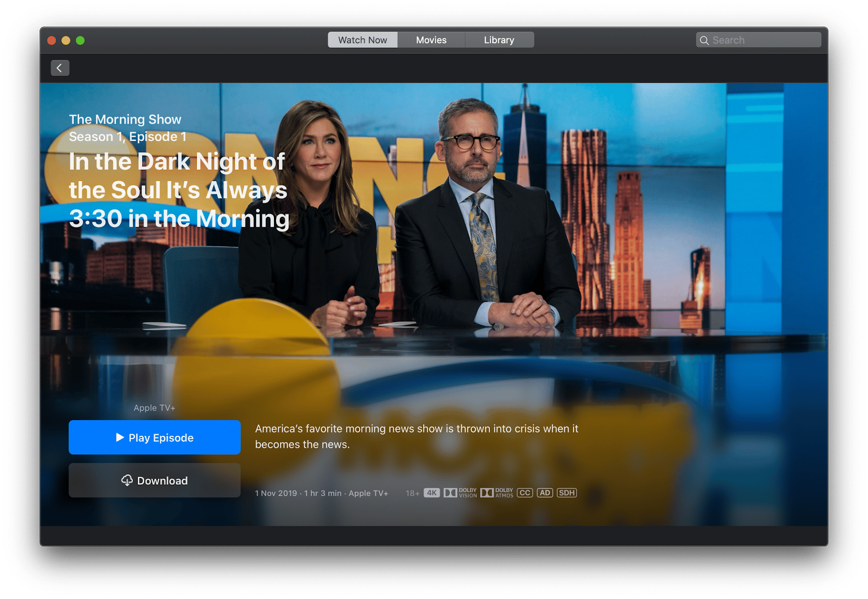Screen dimensions: 868x599
Task: Switch to the Watch Now tab
Action: (x=362, y=40)
